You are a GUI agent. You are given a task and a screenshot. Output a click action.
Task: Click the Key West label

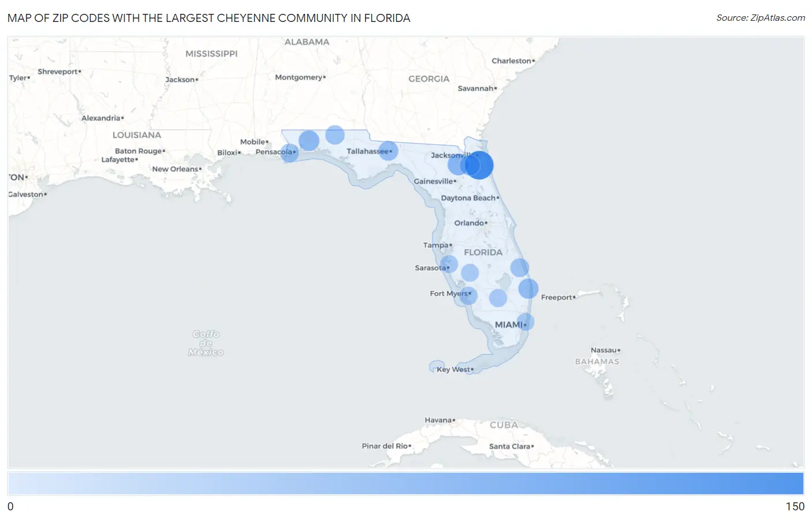[453, 369]
